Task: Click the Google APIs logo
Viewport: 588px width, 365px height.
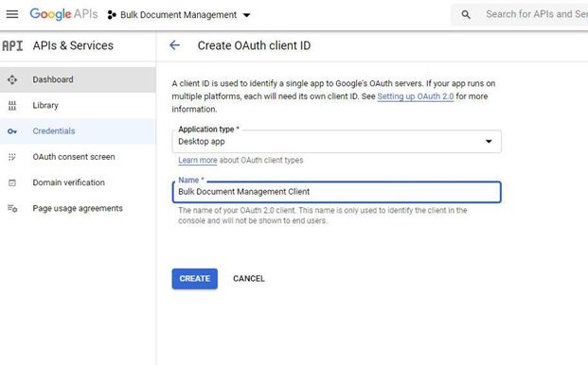Action: (x=63, y=14)
